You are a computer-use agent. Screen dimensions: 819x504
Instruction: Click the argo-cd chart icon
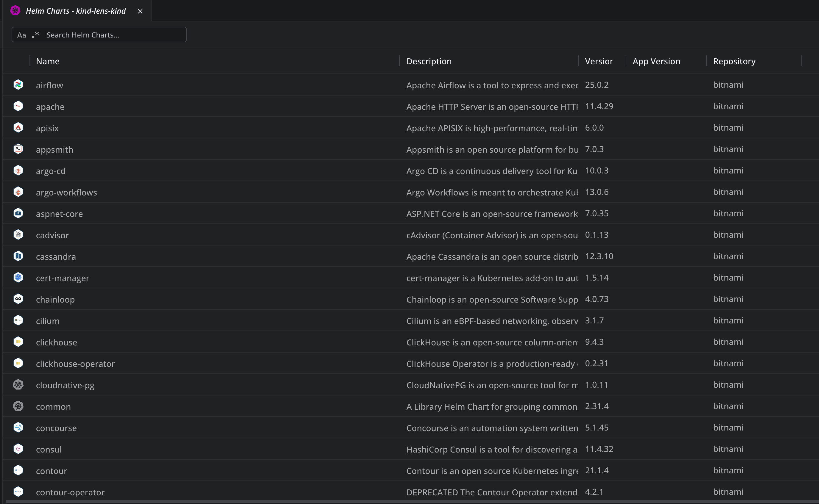click(x=18, y=170)
